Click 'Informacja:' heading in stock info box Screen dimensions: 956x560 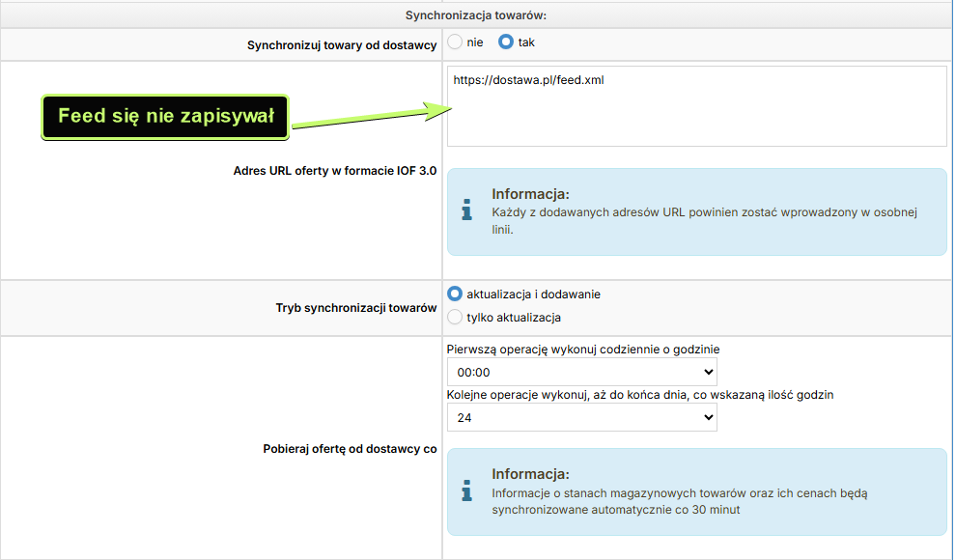tap(530, 474)
